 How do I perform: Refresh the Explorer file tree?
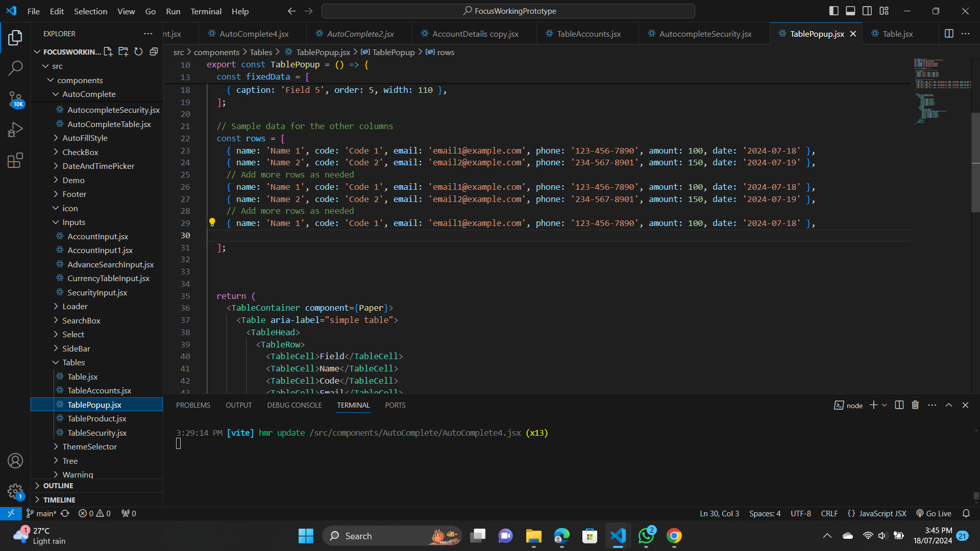click(x=138, y=52)
